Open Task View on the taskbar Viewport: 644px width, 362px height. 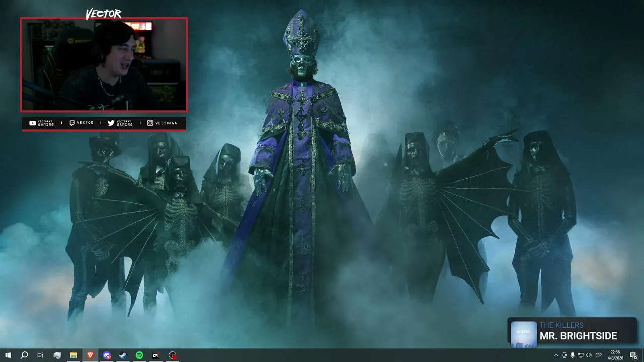pyautogui.click(x=40, y=355)
